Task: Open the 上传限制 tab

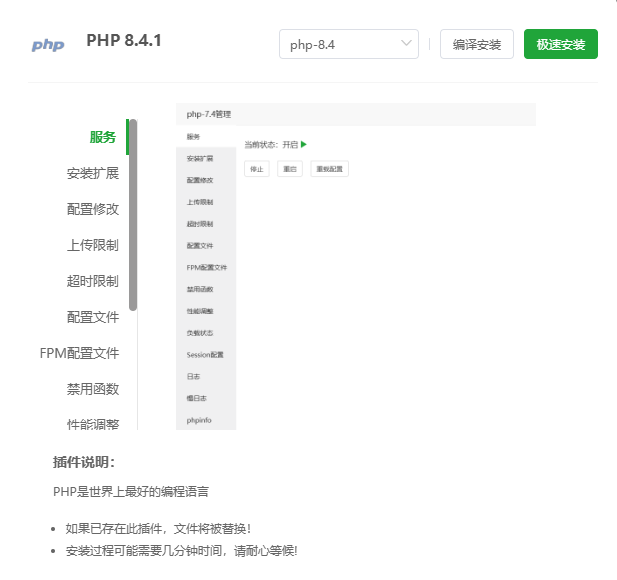Action: click(93, 245)
